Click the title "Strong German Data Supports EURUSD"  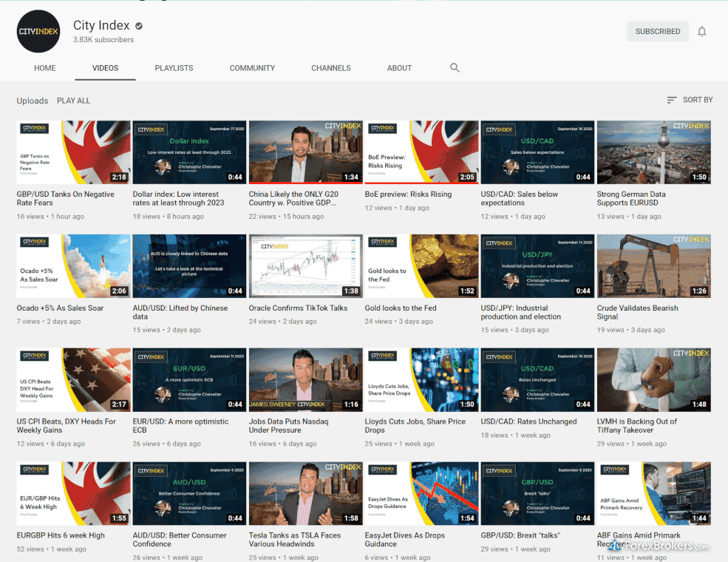point(631,198)
